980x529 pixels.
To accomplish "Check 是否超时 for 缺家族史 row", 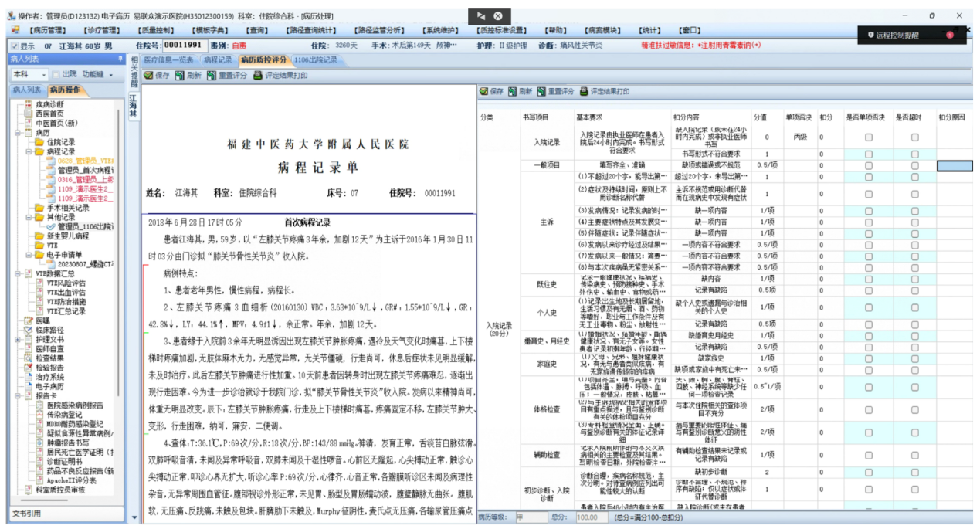I will tap(915, 358).
